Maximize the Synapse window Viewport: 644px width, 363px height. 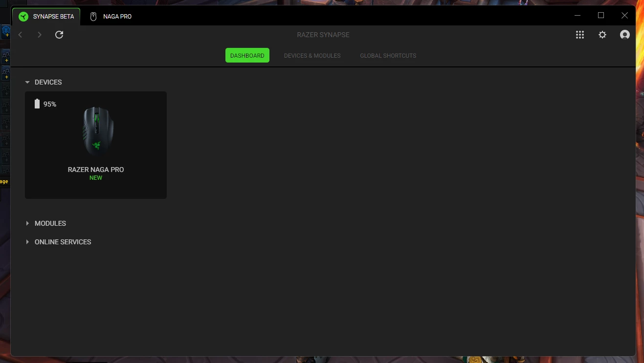pyautogui.click(x=601, y=16)
